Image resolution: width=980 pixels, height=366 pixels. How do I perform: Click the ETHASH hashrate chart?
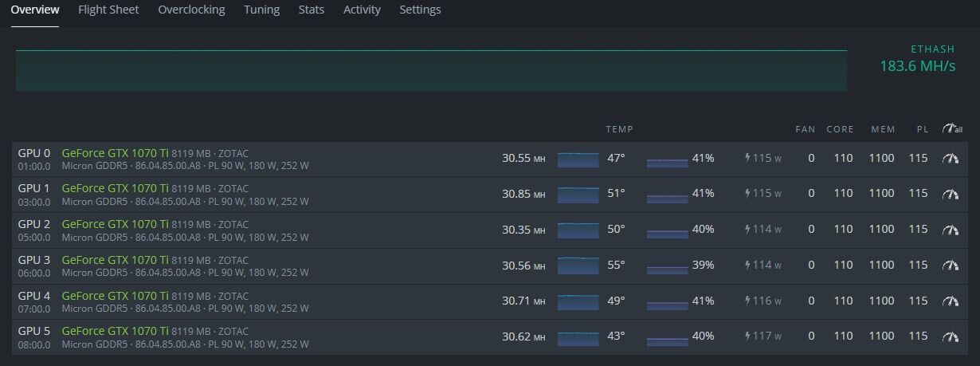coord(431,71)
